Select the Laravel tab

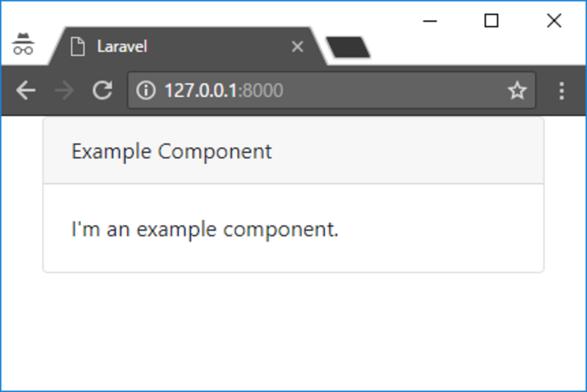tap(181, 47)
